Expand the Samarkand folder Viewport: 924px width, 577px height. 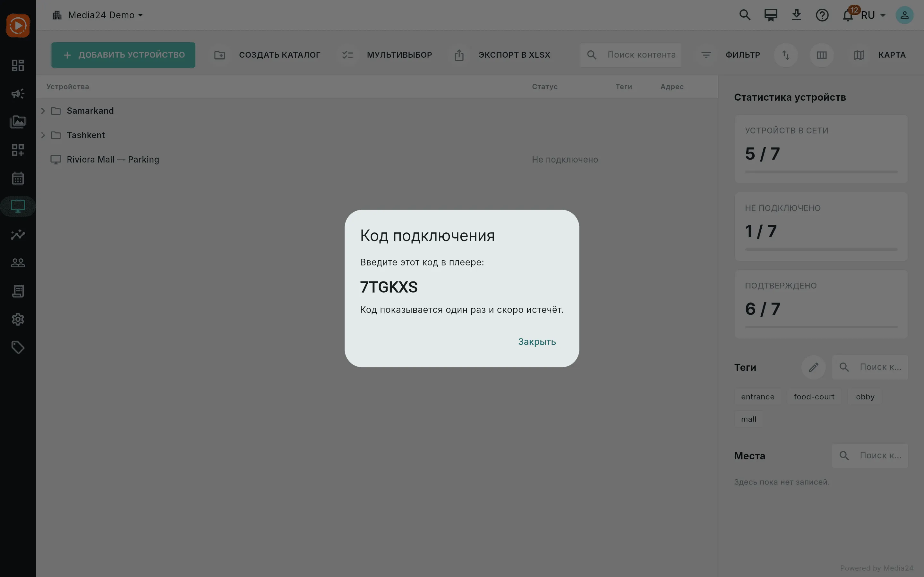(43, 111)
